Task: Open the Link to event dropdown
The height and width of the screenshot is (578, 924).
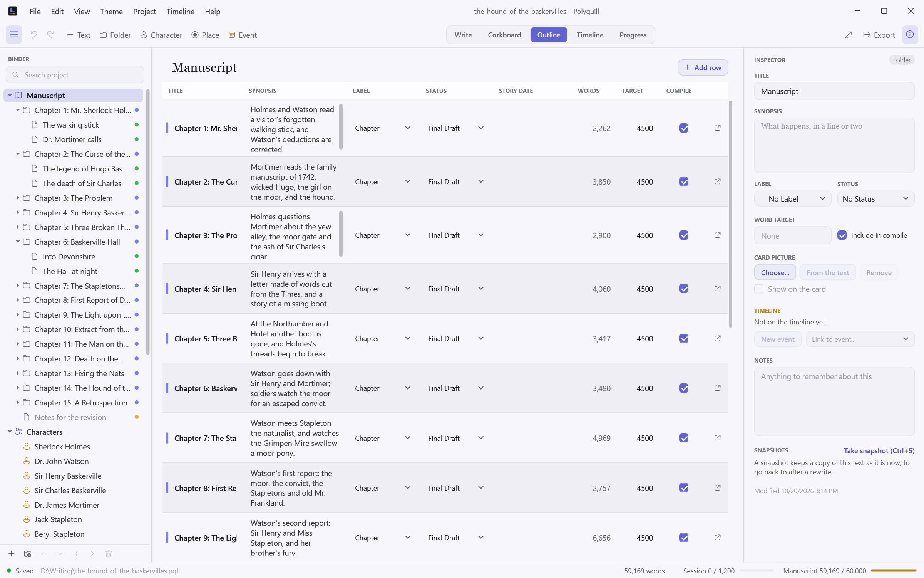Action: click(x=860, y=339)
